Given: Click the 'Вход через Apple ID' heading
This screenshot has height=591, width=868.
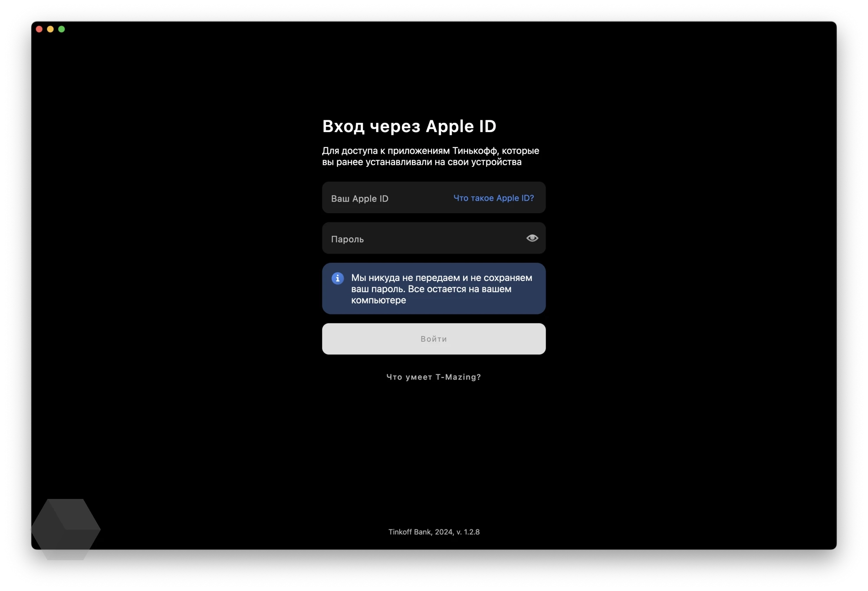Looking at the screenshot, I should coord(409,126).
